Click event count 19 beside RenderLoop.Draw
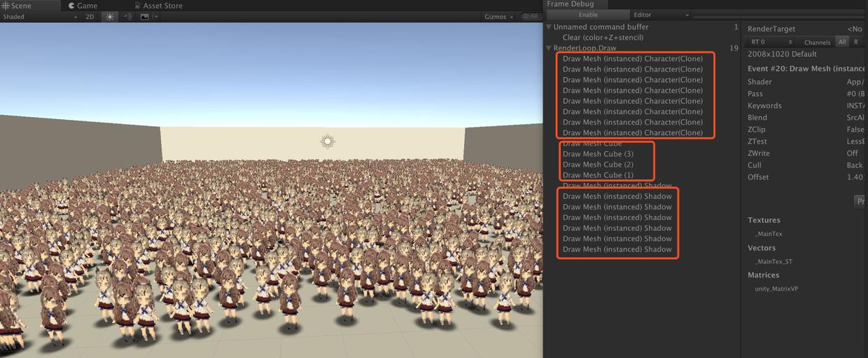868x358 pixels. point(734,48)
